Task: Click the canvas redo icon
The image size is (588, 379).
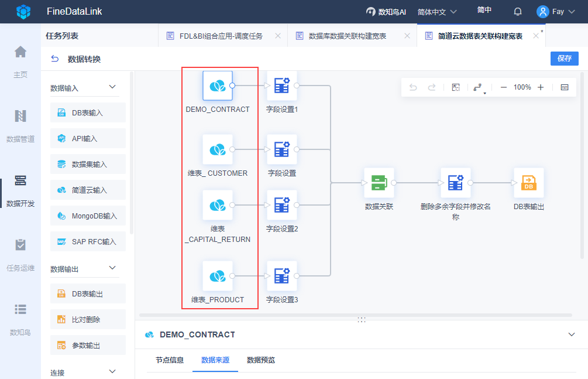Action: coord(432,87)
